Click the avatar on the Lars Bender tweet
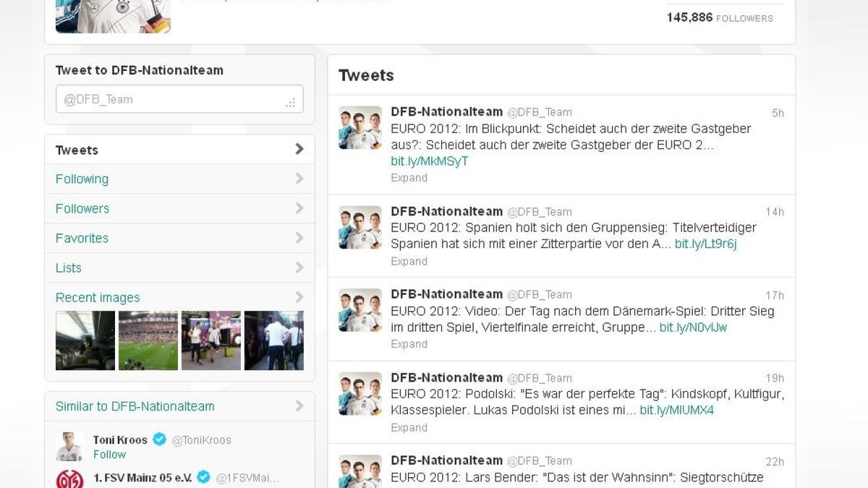868x488 pixels. coord(359,474)
